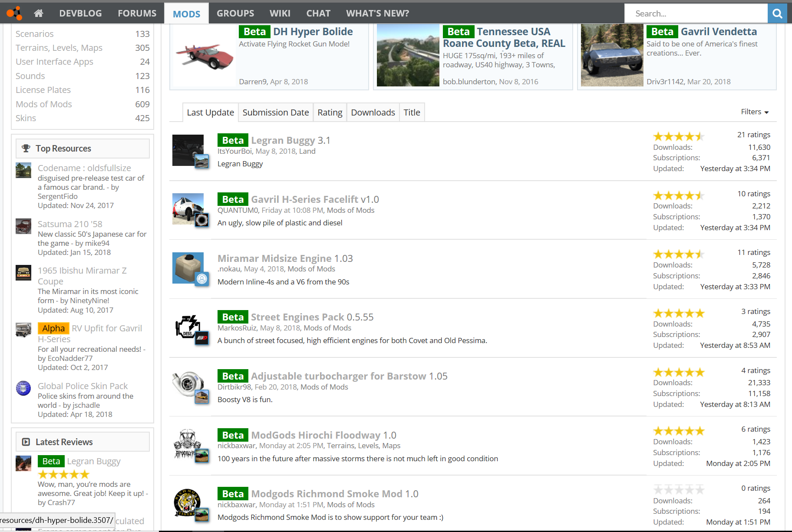
Task: Open Miramar Midsize Engine thumbnail
Action: click(x=188, y=268)
